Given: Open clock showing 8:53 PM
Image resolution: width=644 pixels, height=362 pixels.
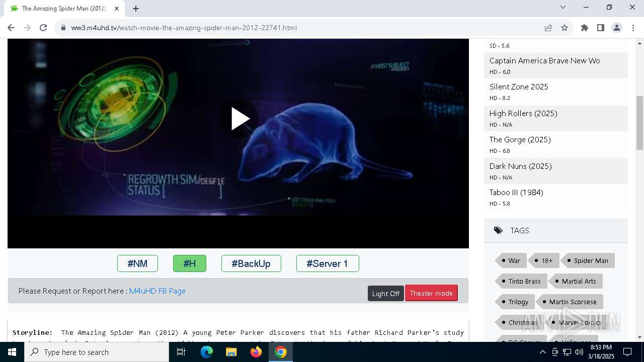Looking at the screenshot, I should [x=602, y=352].
